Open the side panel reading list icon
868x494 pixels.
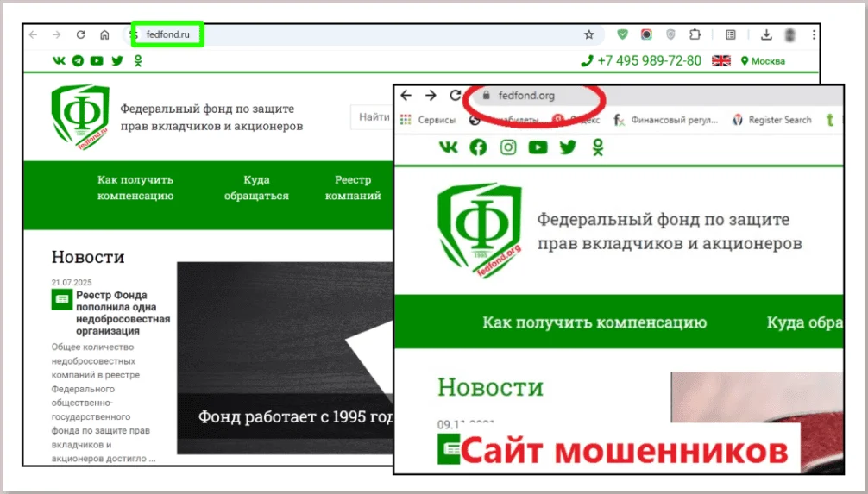[x=731, y=34]
